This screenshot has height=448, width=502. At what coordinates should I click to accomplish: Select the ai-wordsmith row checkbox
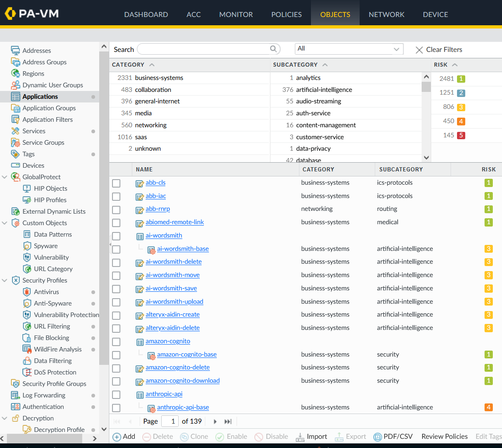[x=116, y=236]
